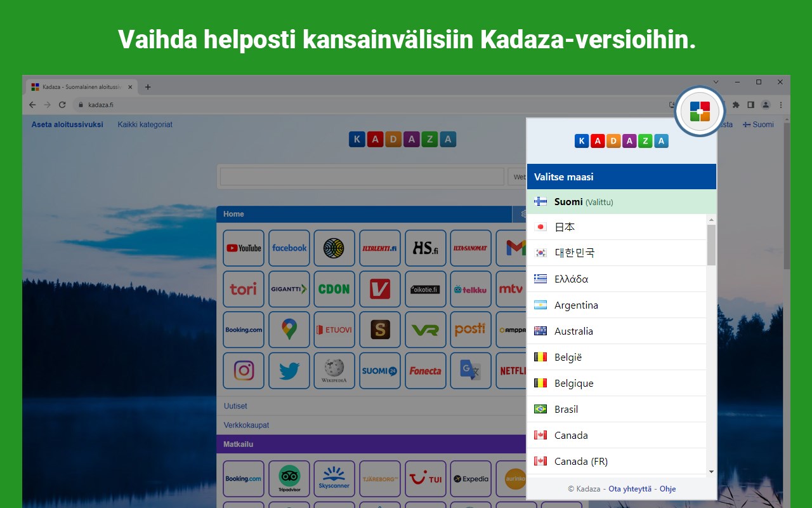Choose Canada (FR) from the list

tap(617, 461)
